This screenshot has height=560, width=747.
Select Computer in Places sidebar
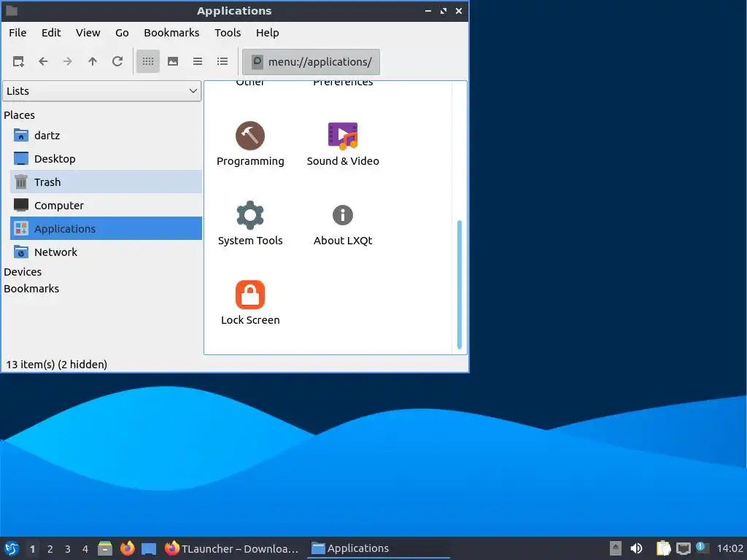coord(106,205)
